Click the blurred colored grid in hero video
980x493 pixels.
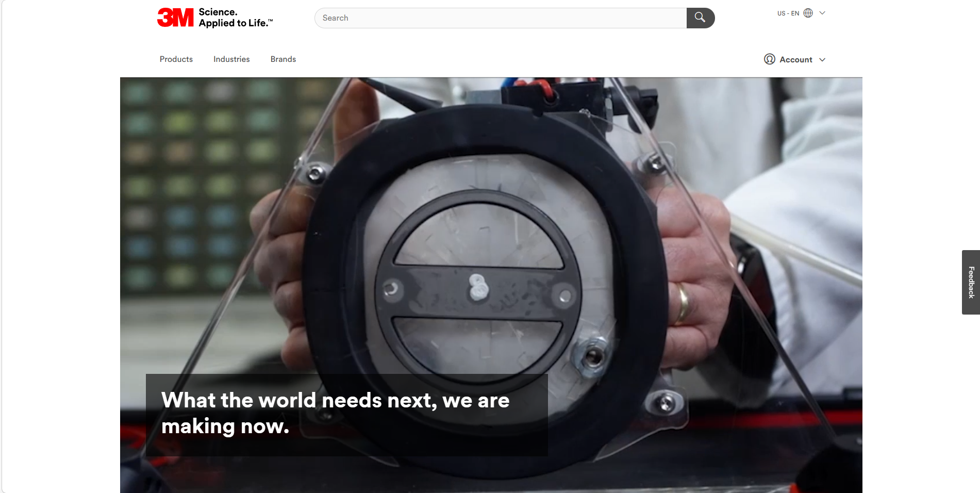click(x=201, y=180)
